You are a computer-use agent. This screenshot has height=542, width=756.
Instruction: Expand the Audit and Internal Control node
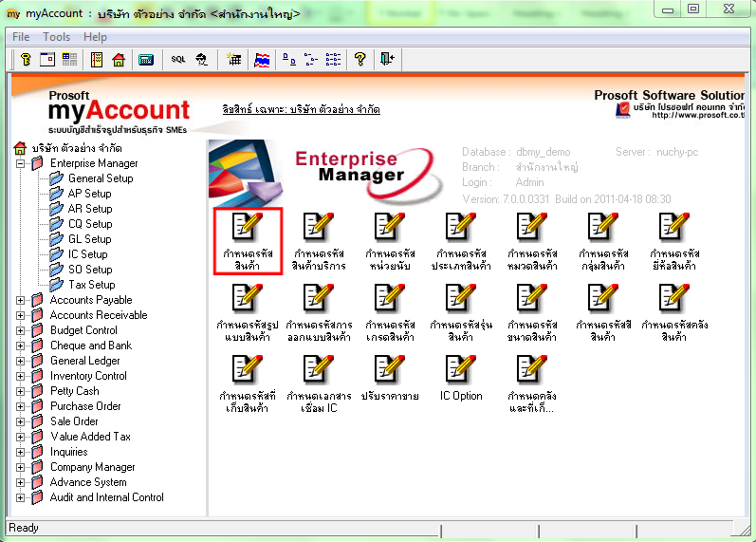point(21,497)
